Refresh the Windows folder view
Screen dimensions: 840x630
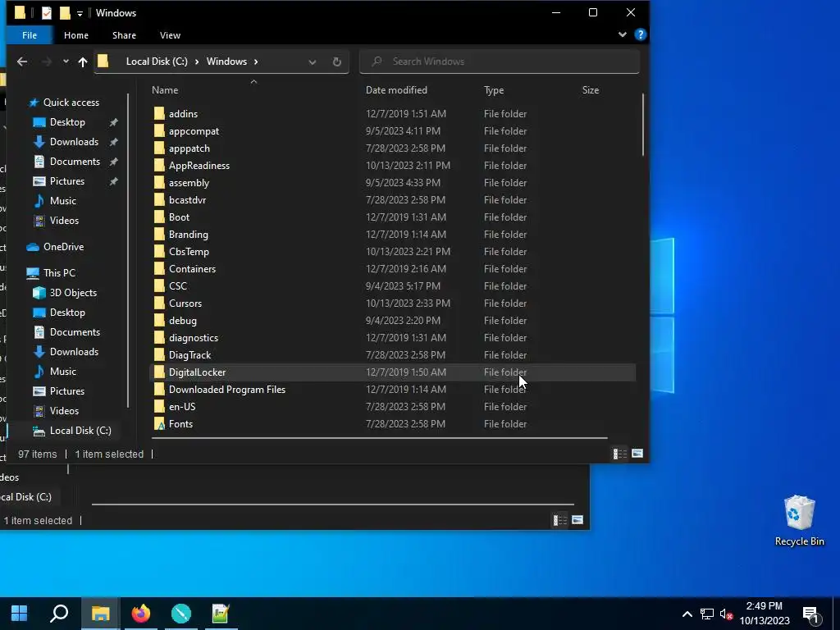point(336,62)
